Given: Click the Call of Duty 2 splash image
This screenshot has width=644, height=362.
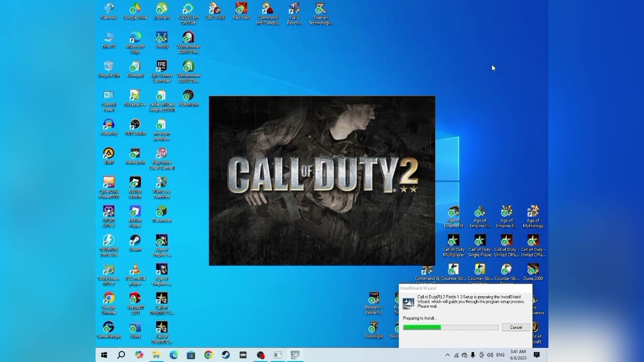Looking at the screenshot, I should pos(322,180).
